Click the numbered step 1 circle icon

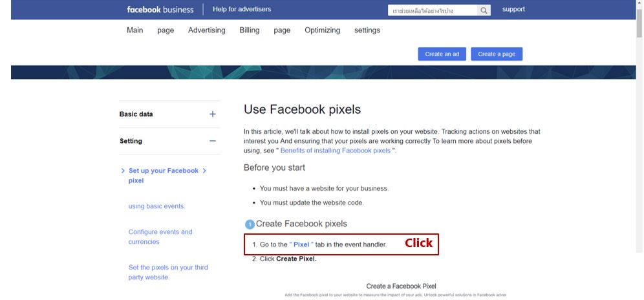pos(250,225)
